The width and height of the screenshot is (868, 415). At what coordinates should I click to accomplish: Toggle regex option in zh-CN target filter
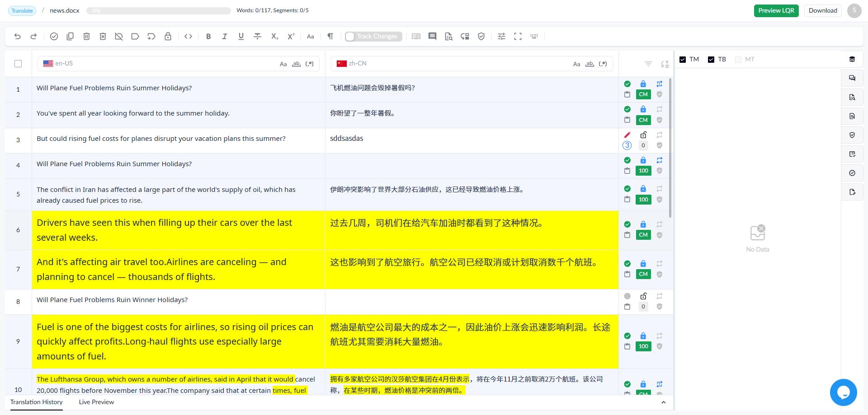[x=603, y=64]
